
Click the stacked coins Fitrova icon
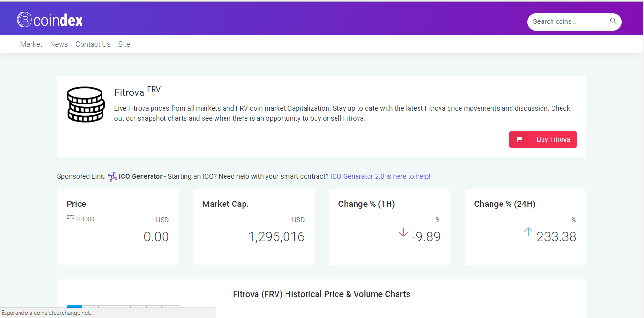tap(85, 104)
